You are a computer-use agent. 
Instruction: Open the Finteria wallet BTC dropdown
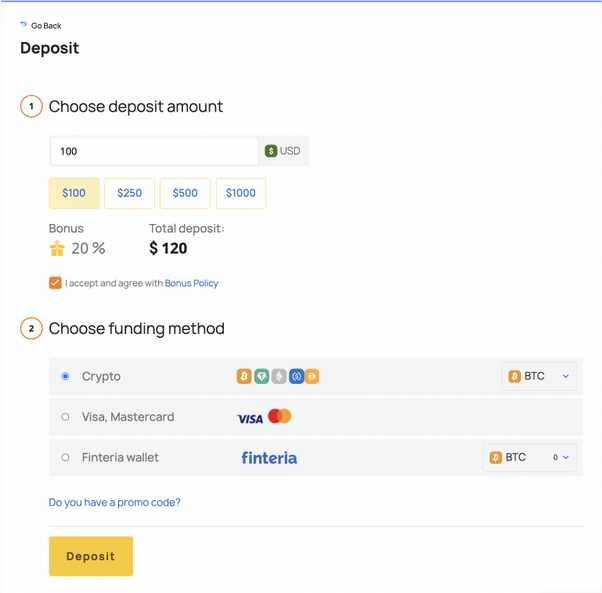tap(529, 458)
